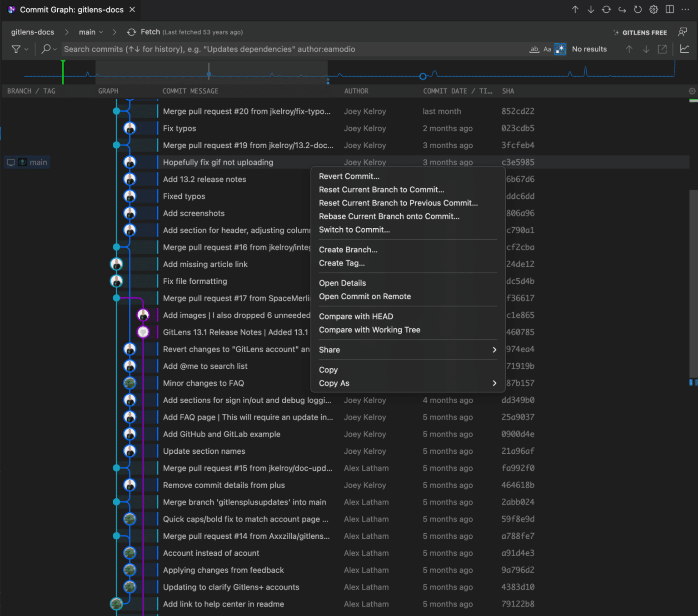Viewport: 698px width, 616px height.
Task: Toggle the minimap chart icon beside search
Action: pyautogui.click(x=685, y=49)
